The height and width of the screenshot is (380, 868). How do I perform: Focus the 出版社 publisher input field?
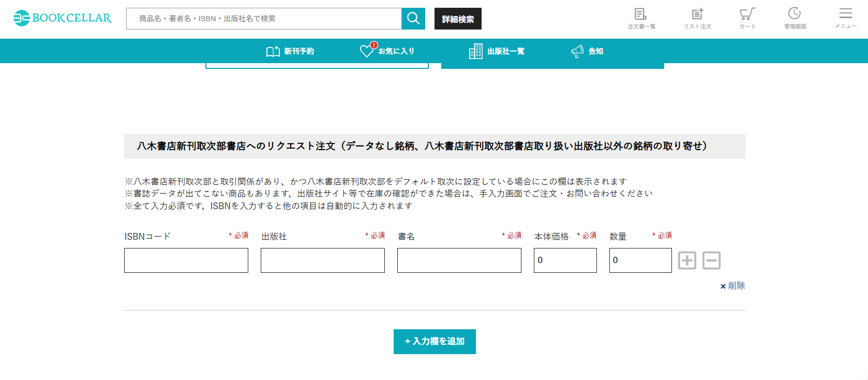coord(323,260)
